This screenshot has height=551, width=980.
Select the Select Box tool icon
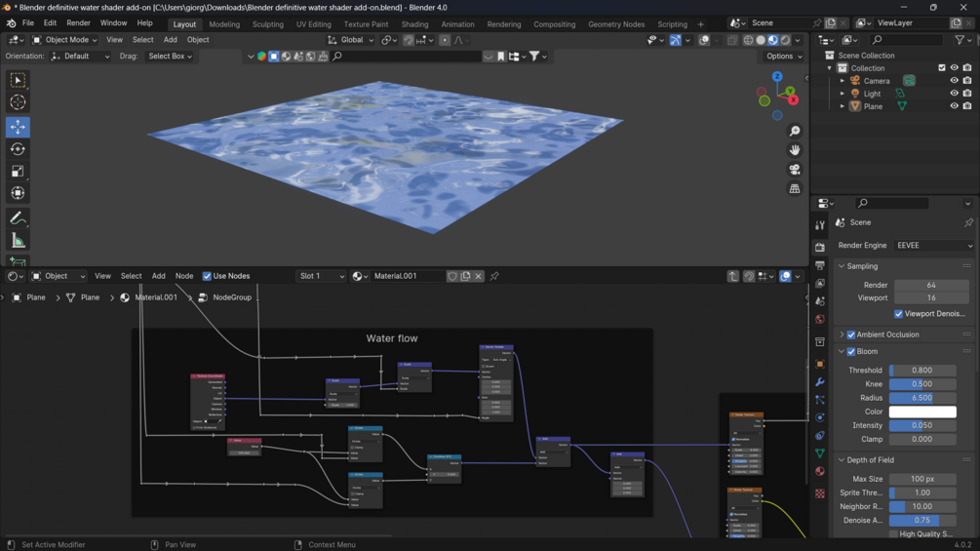(x=18, y=80)
